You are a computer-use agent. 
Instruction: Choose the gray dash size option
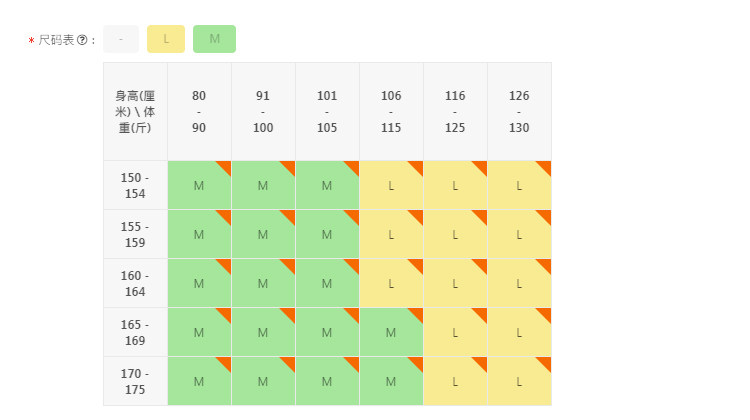point(121,39)
